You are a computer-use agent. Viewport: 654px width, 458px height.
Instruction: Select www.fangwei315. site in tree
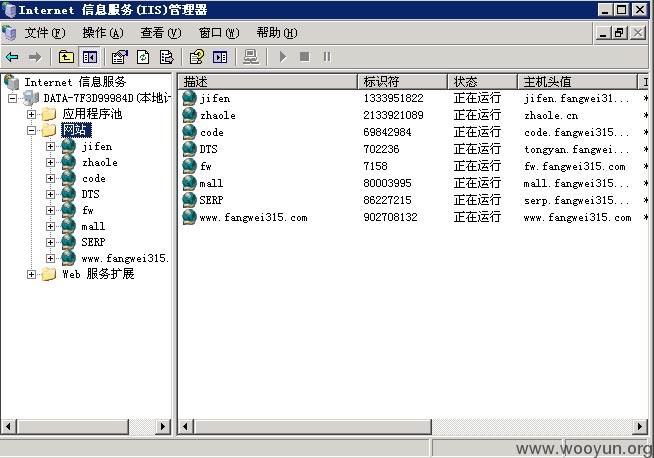[125, 259]
